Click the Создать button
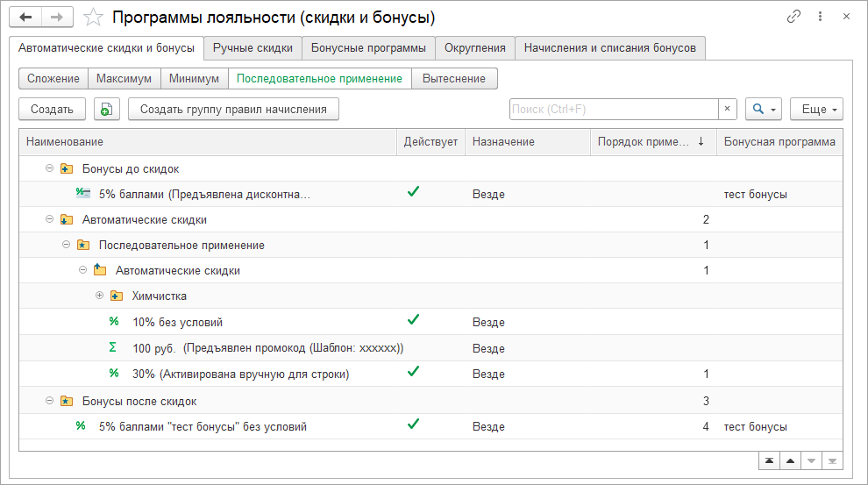Screen dimensions: 868x485 pyautogui.click(x=52, y=109)
